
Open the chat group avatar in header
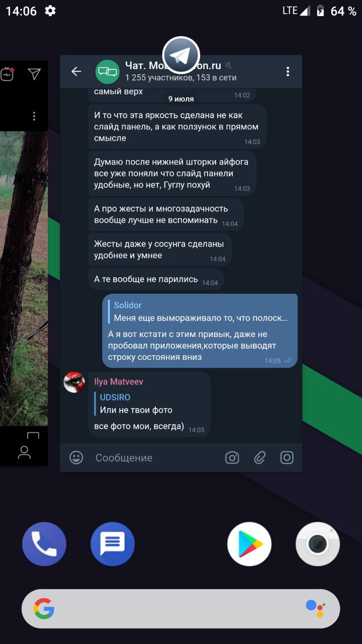(108, 71)
